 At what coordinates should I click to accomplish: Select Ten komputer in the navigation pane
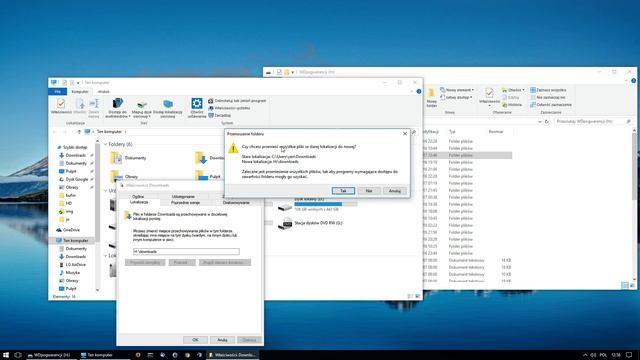pyautogui.click(x=72, y=240)
